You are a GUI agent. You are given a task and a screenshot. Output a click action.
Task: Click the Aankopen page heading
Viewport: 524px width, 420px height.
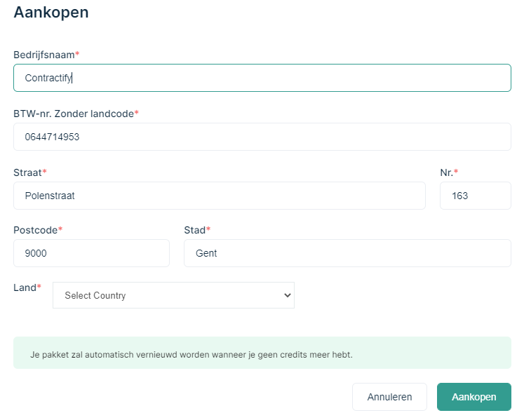[51, 12]
